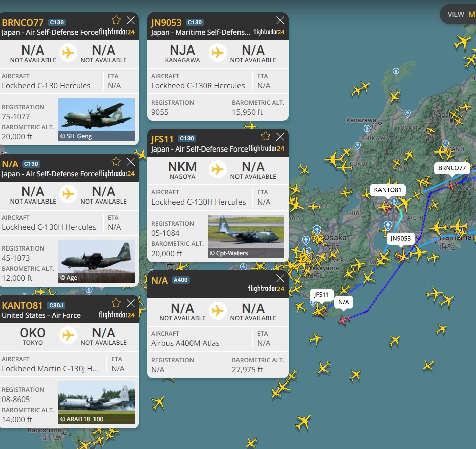Screen dimensions: 476x449
Task: Click the route plane icon in JFS11 card
Action: pos(218,169)
